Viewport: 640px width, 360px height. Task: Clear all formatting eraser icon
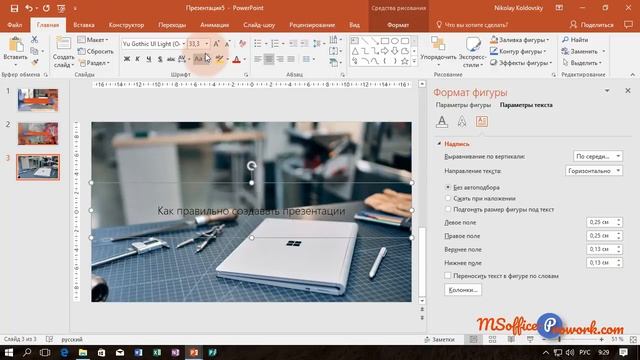point(242,44)
